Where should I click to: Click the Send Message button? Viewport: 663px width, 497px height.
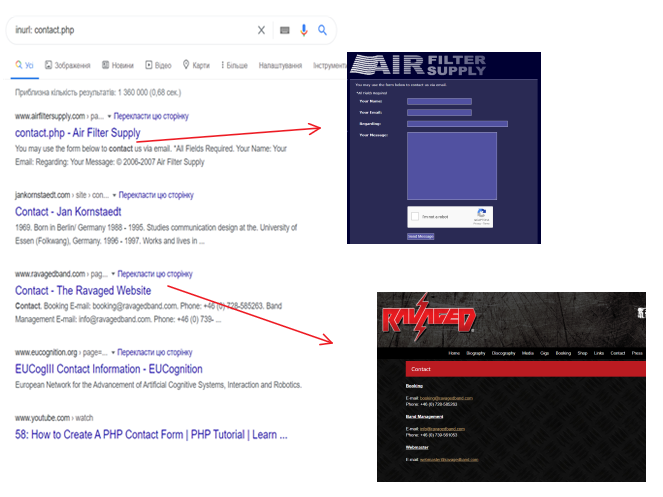tap(420, 236)
